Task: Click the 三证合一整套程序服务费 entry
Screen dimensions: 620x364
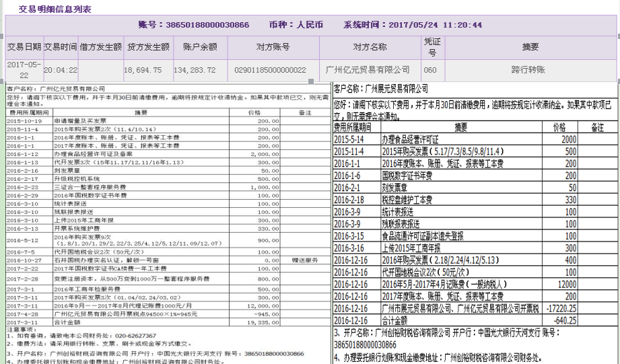Action: click(x=90, y=187)
